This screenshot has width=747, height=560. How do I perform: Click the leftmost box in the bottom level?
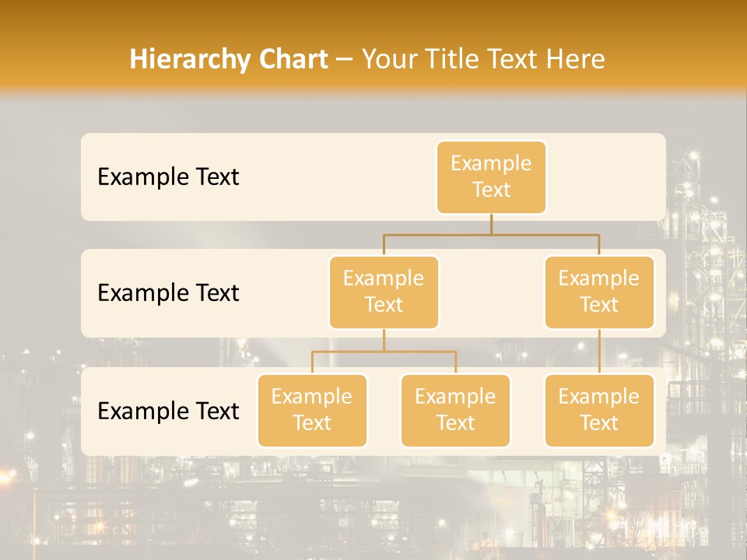pyautogui.click(x=312, y=411)
